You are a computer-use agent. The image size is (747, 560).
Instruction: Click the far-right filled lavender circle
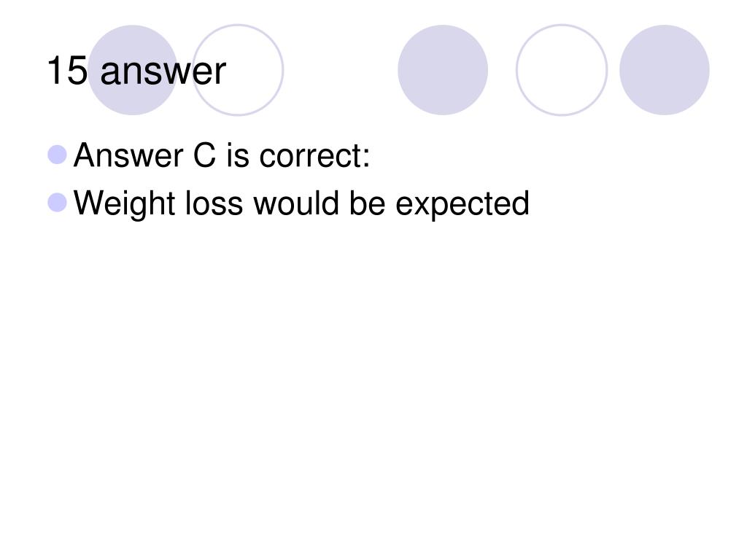click(x=665, y=70)
